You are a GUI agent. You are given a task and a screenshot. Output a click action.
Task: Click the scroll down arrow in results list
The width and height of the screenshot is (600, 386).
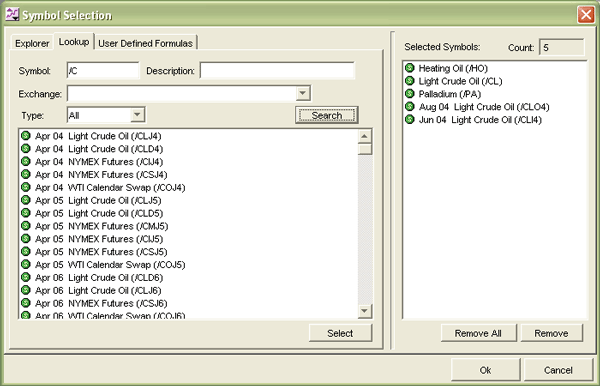[x=364, y=311]
